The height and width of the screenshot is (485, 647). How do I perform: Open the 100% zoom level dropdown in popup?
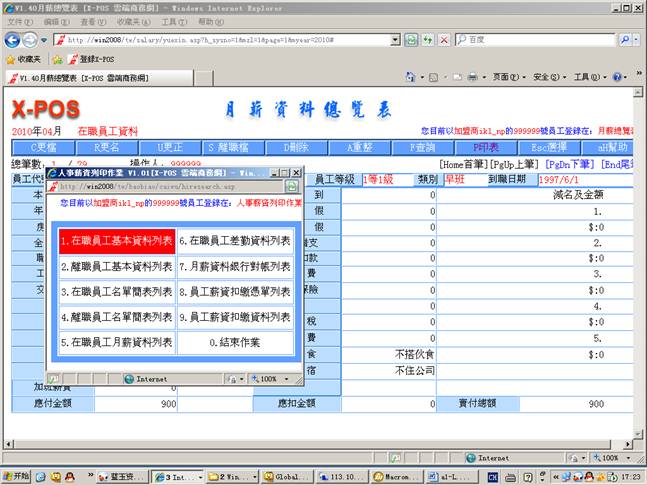272,379
